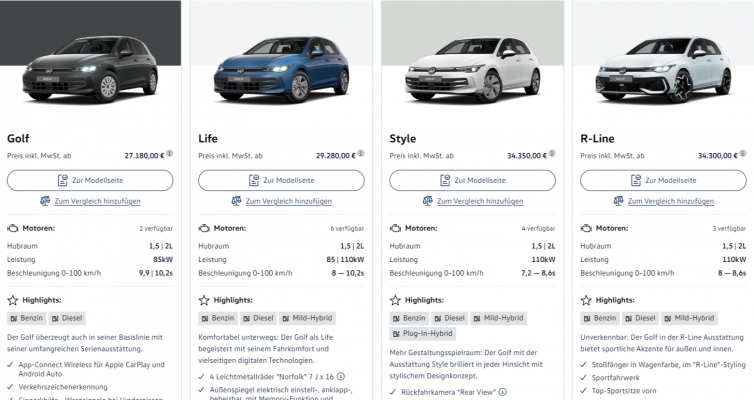The width and height of the screenshot is (754, 400).
Task: Open Zur Modellseite for Style trim
Action: [472, 180]
